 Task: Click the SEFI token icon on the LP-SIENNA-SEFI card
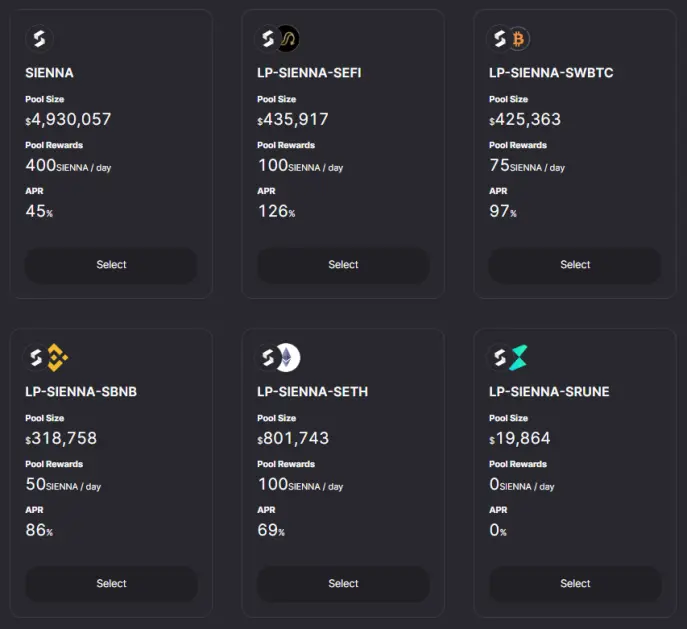point(288,39)
